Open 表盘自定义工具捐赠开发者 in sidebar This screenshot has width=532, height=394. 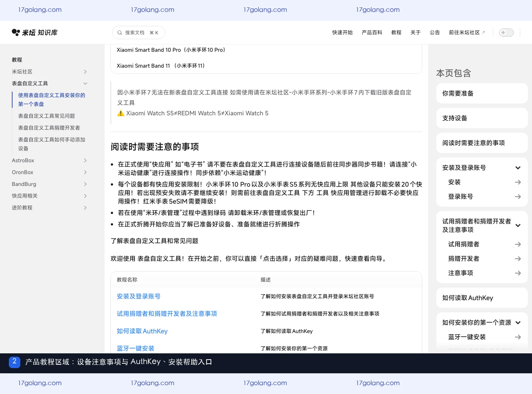point(49,128)
